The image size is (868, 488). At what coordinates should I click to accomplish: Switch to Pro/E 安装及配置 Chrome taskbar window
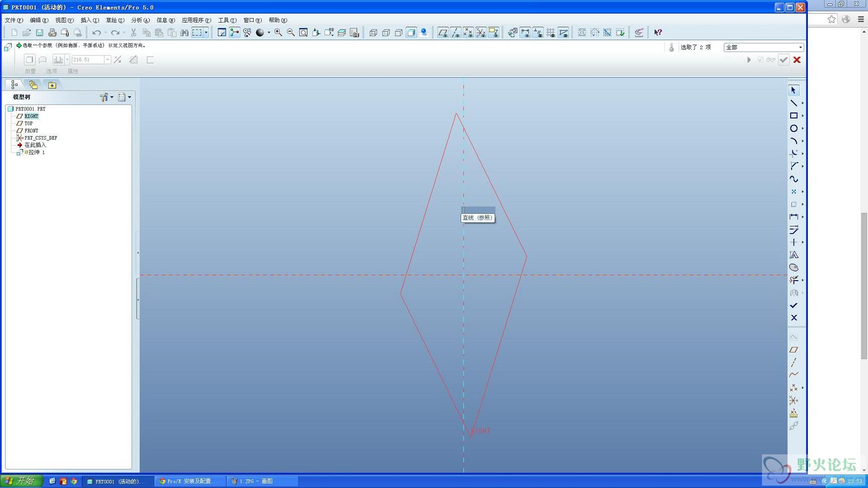(x=189, y=481)
